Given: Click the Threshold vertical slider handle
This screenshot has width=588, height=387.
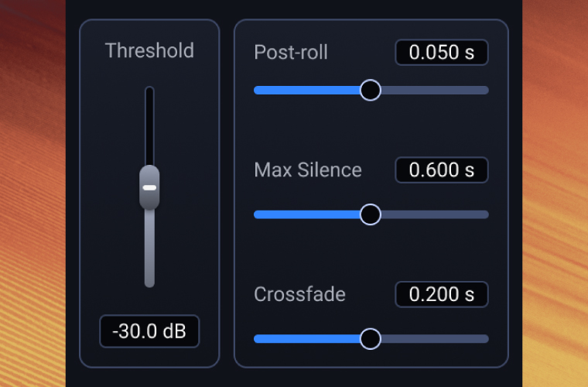Looking at the screenshot, I should (149, 187).
